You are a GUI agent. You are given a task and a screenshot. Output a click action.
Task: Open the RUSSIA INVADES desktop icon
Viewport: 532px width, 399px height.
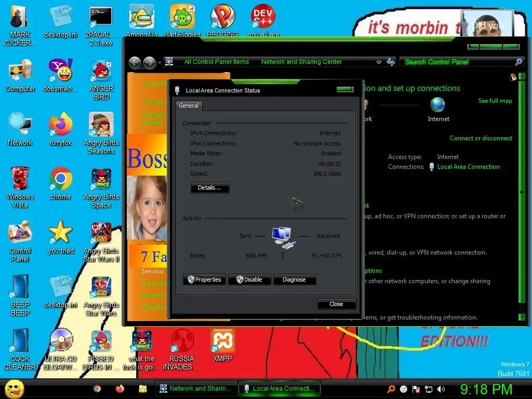[x=182, y=350]
